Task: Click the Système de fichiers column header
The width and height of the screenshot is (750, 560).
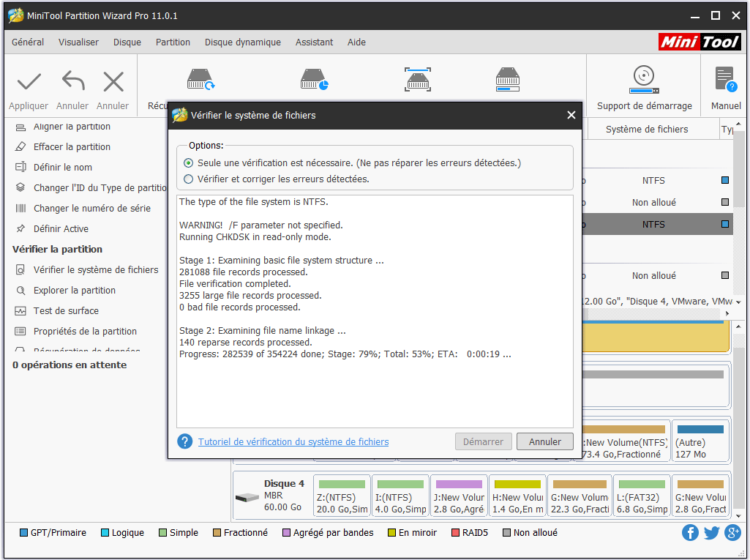Action: coord(647,130)
